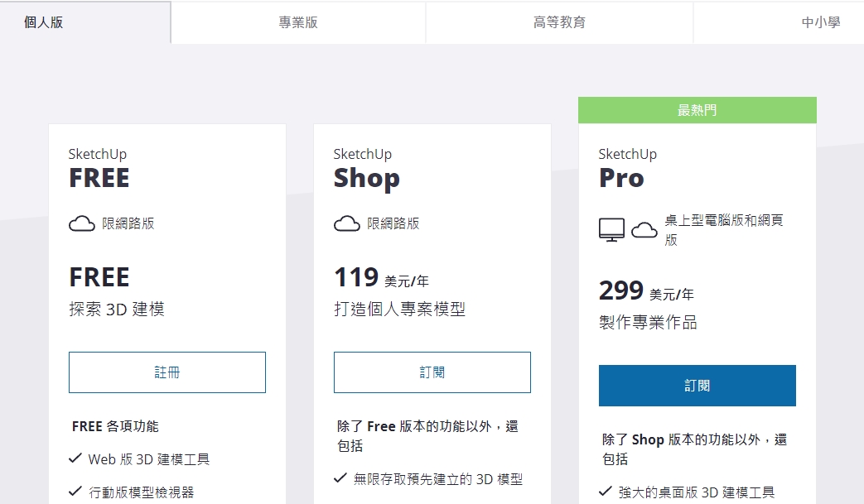
Task: Click the checkmark beside Web 版 3D 建模工具
Action: (75, 458)
